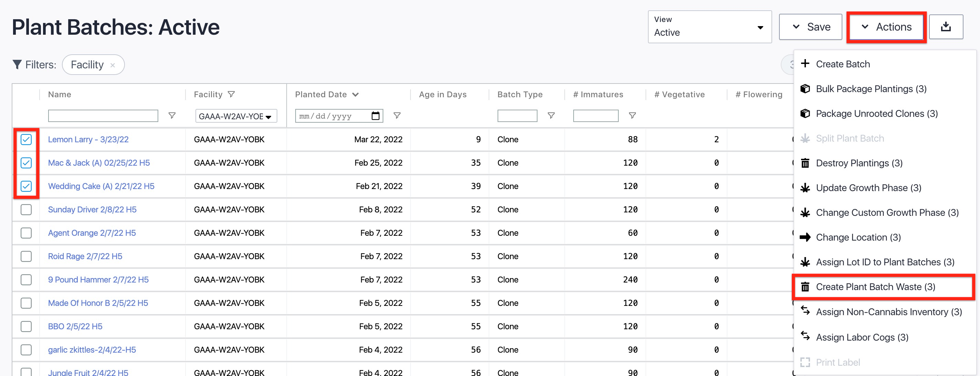This screenshot has width=980, height=376.
Task: Check the BBO 2/5/22 H5 checkbox
Action: [x=26, y=326]
